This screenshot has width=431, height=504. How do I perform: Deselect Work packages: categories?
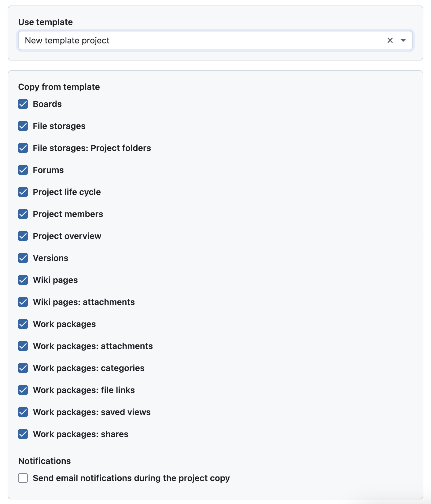[x=23, y=368]
